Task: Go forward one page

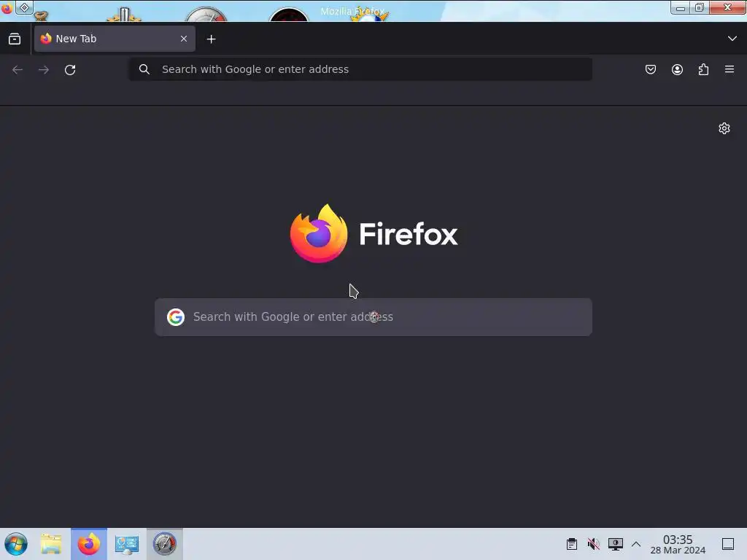Action: point(44,69)
